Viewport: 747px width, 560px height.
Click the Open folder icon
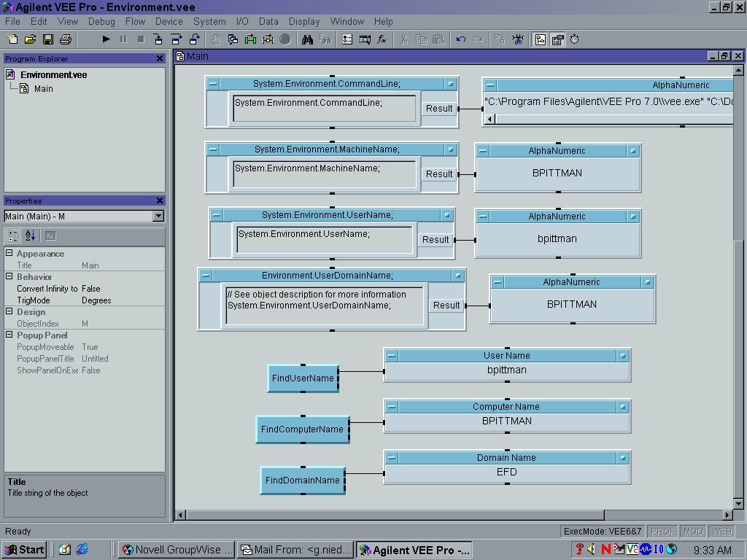[31, 39]
